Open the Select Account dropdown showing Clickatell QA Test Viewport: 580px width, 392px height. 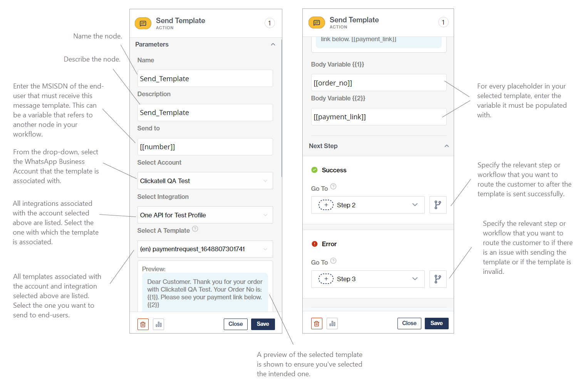[205, 181]
